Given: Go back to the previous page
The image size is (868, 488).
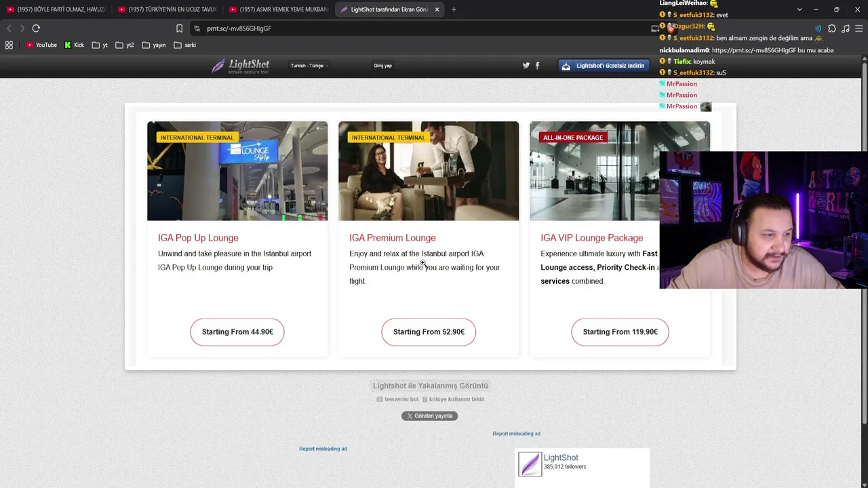Looking at the screenshot, I should (x=9, y=28).
